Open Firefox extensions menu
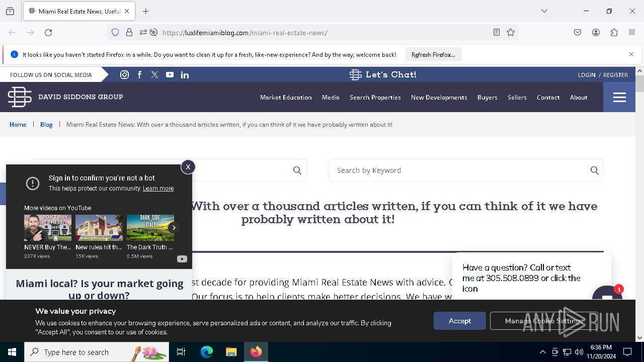 pos(614,32)
